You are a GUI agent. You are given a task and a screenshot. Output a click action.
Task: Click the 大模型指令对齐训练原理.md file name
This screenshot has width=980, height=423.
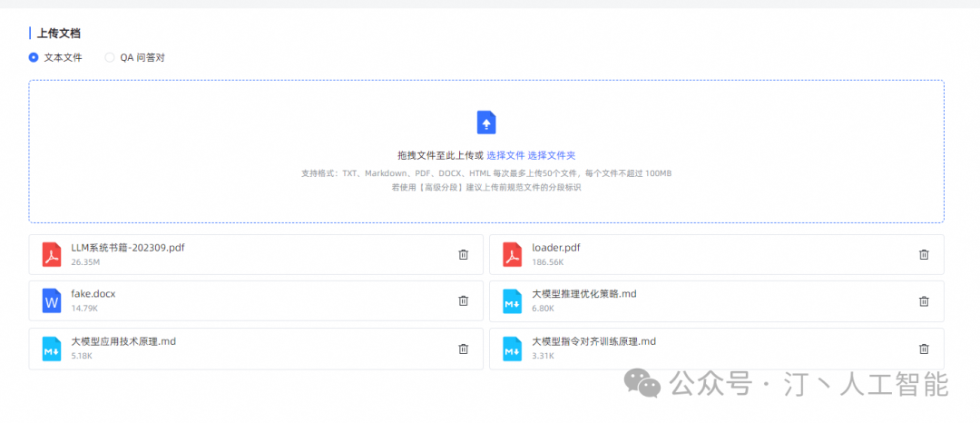[x=593, y=342]
